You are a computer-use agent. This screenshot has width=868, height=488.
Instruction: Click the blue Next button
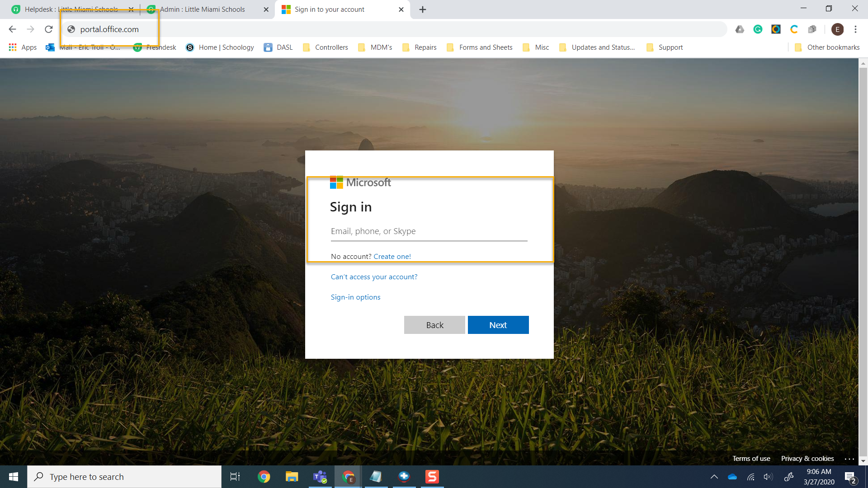pos(498,325)
